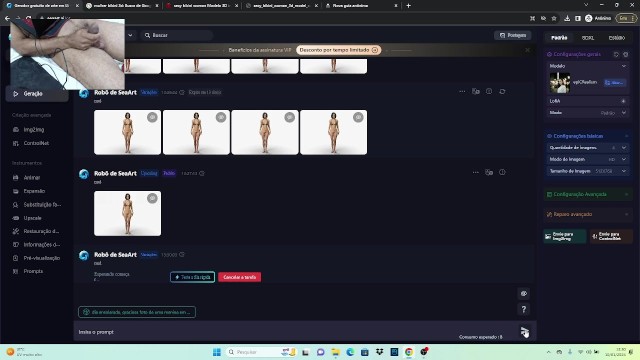The image size is (640, 360).
Task: Toggle the eye on the first thumbnail of the four-image row
Action: [152, 117]
